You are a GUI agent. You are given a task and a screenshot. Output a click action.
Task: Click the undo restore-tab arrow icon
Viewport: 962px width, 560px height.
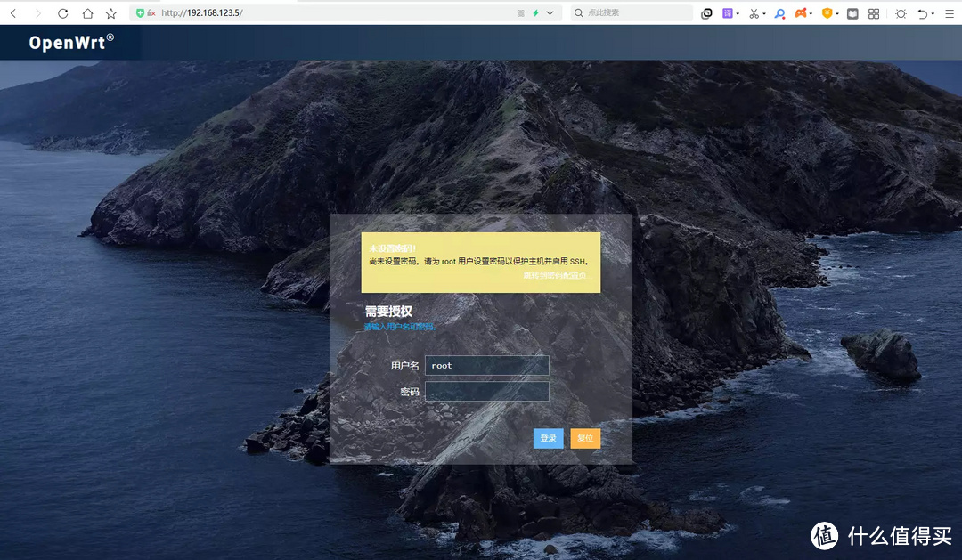pyautogui.click(x=922, y=12)
